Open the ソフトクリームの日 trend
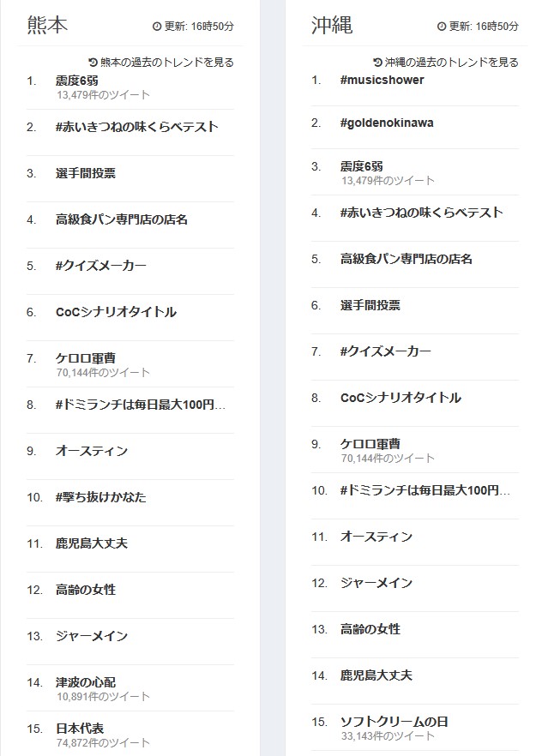Viewport: 536px width, 756px height. coord(394,722)
